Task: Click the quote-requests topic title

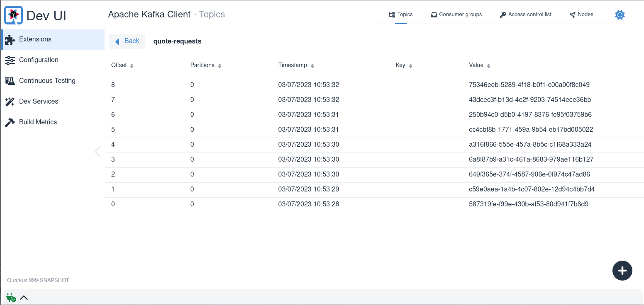Action: coord(177,41)
